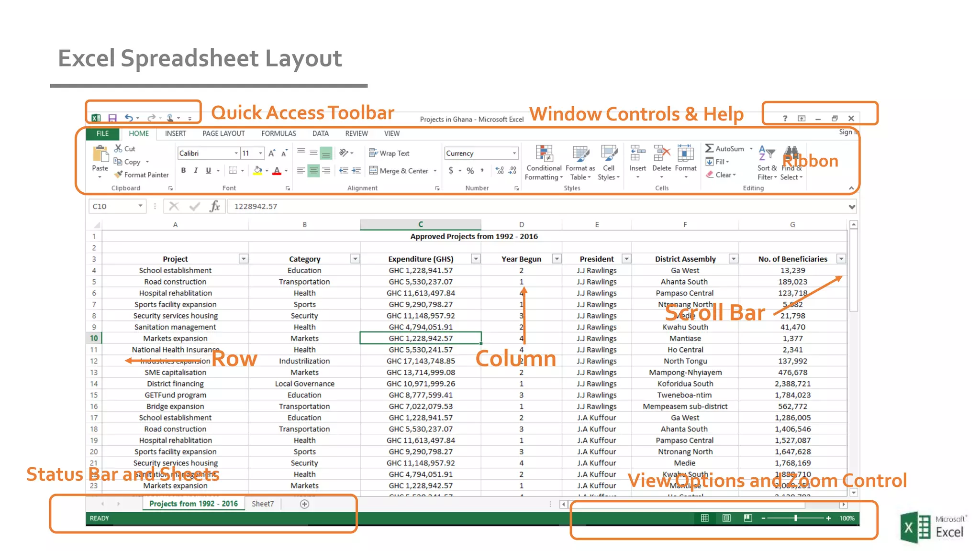980x551 pixels.
Task: Click the Format Painter brush icon
Action: coord(118,175)
